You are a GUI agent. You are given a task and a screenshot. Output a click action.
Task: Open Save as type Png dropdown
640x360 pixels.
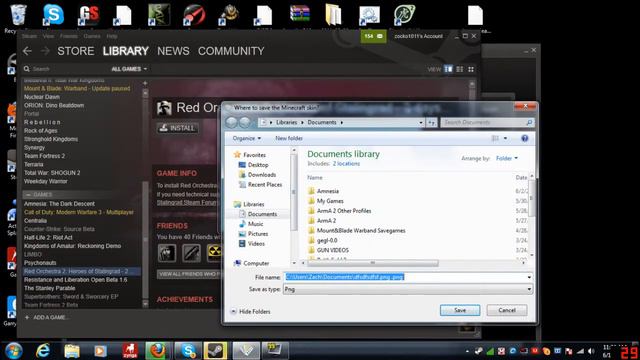point(408,289)
